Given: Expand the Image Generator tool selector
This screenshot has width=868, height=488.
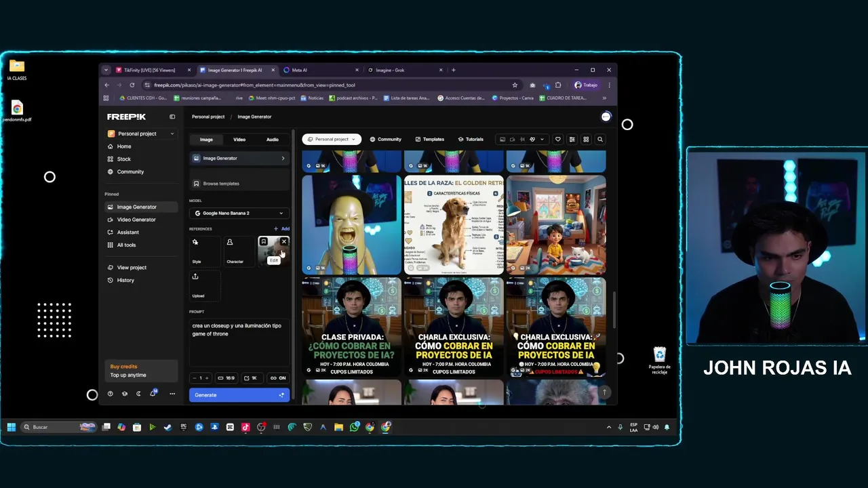Looking at the screenshot, I should pyautogui.click(x=239, y=158).
